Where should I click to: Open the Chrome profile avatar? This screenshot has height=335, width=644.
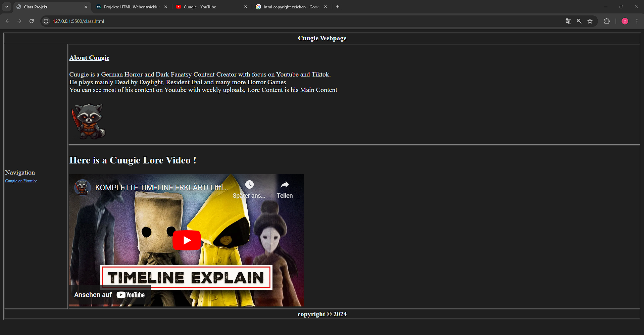coord(625,21)
